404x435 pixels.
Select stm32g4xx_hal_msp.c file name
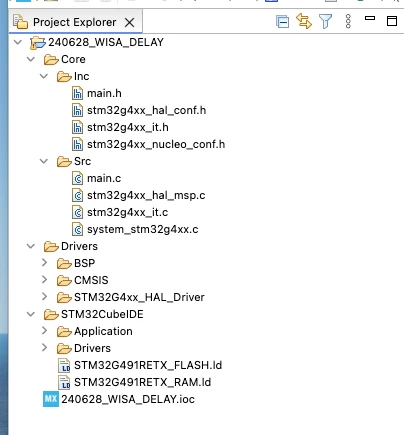click(146, 195)
